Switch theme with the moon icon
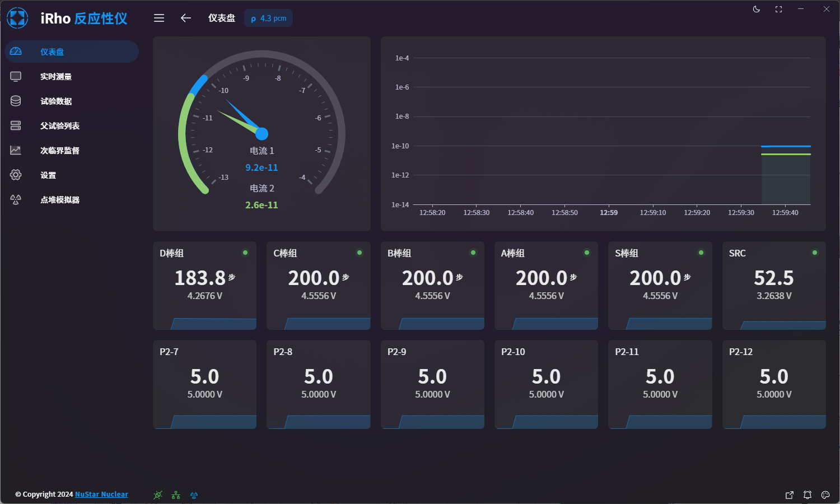Screen dimensions: 840x504 (x=757, y=9)
